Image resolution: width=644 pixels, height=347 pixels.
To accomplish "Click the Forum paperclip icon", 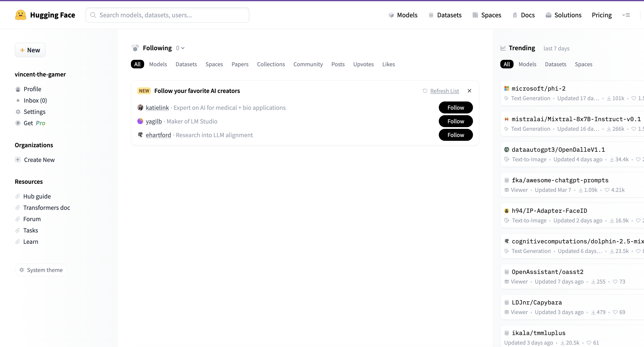I will (x=18, y=219).
